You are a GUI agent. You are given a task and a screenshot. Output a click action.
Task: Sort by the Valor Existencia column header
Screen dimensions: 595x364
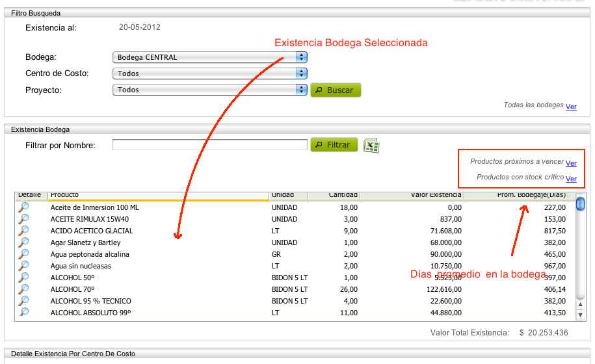[412, 195]
